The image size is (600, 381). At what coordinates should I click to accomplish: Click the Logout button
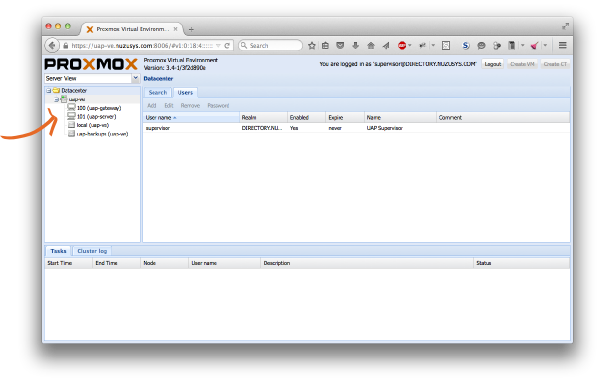coord(492,64)
